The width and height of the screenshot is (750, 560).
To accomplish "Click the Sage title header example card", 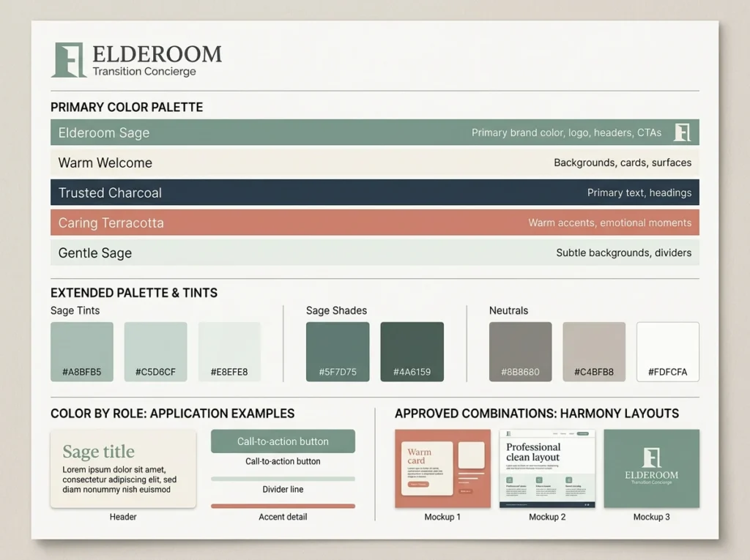I will 123,468.
